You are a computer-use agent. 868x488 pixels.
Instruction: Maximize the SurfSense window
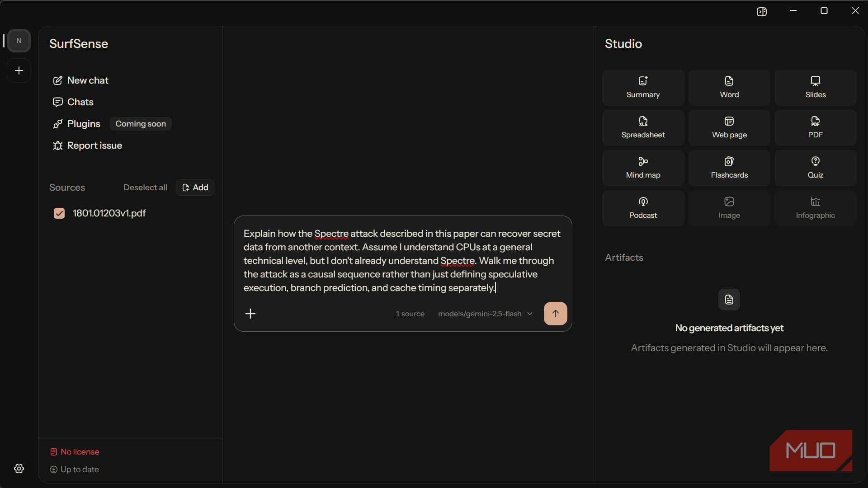coord(824,11)
